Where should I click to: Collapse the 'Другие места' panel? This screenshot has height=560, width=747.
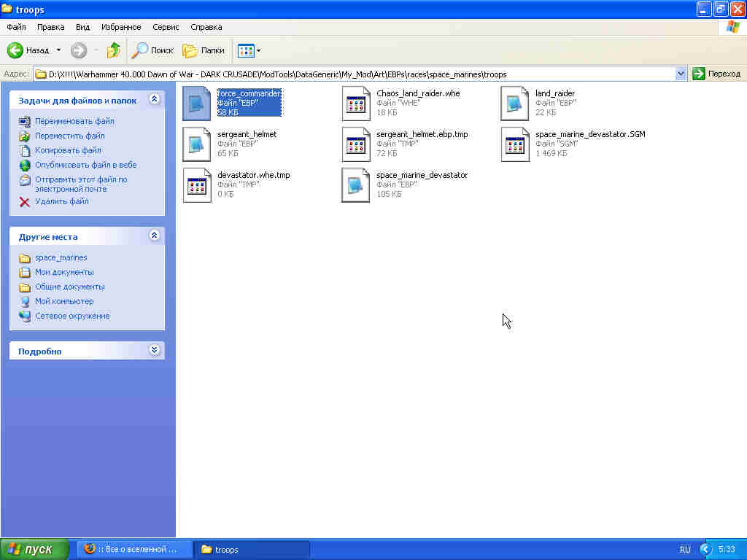pyautogui.click(x=154, y=236)
